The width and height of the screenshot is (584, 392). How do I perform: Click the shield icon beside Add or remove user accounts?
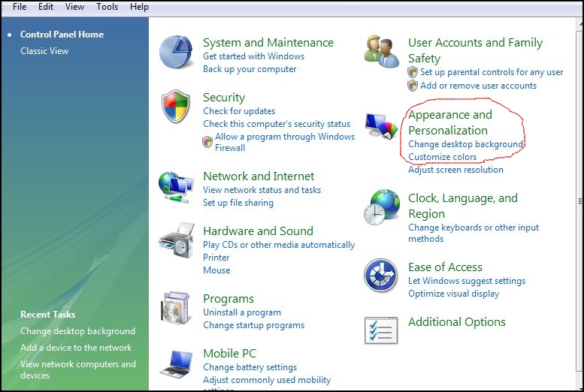point(413,86)
